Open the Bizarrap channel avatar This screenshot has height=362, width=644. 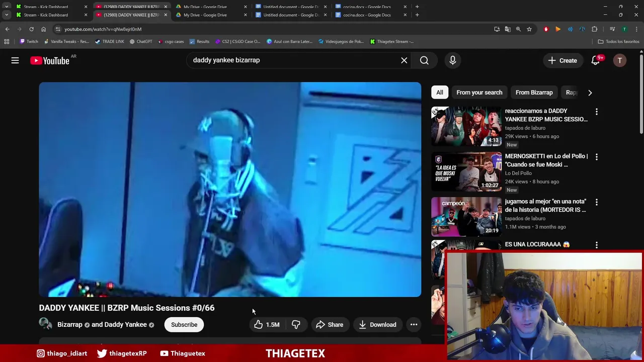pyautogui.click(x=46, y=325)
